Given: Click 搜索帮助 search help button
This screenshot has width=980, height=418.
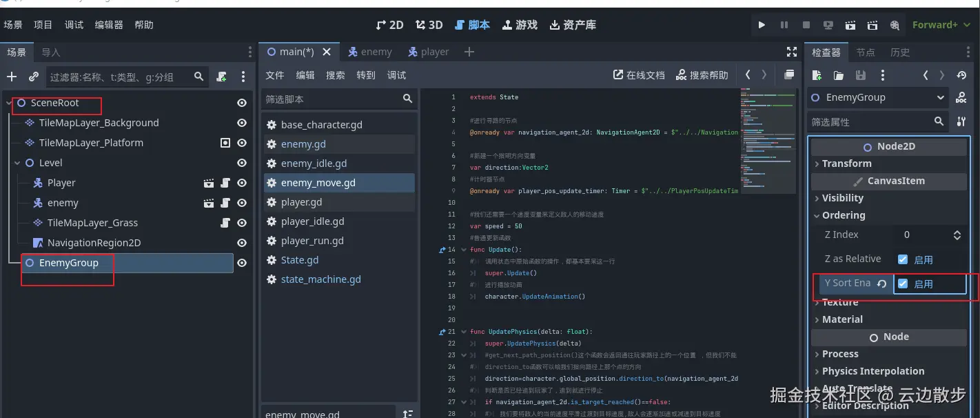Looking at the screenshot, I should coord(702,75).
